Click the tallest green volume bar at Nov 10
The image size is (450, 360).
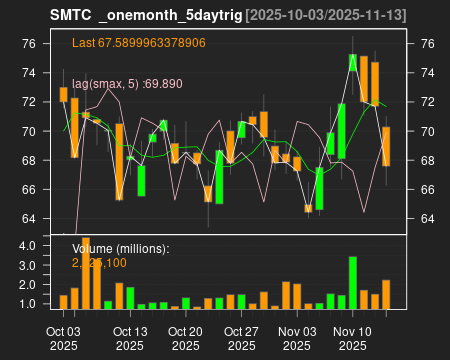coord(353,283)
